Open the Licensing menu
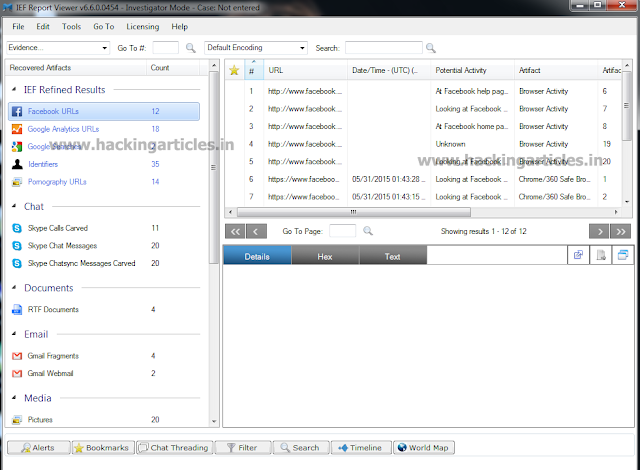This screenshot has height=470, width=640. [142, 27]
